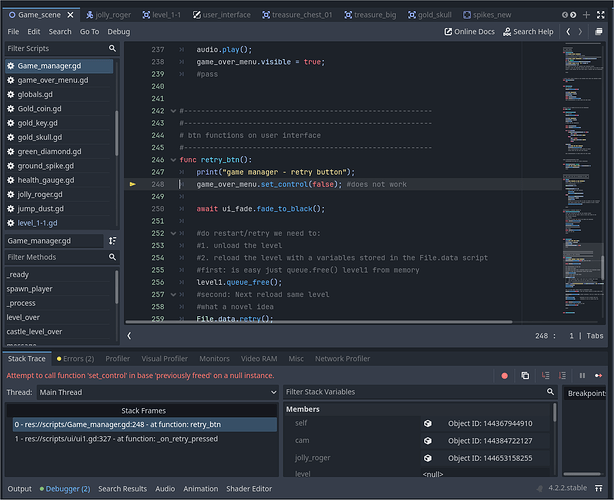Go to previous edited document arrow

tap(568, 32)
